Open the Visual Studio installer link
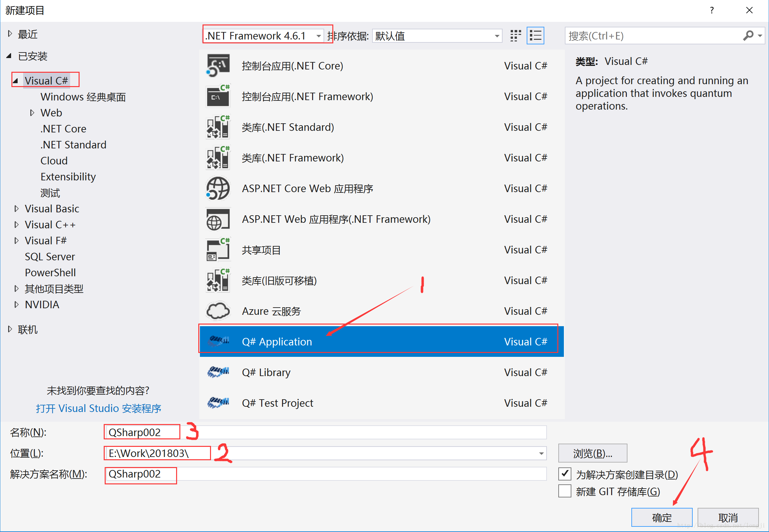Screen dimensions: 769x532 tap(98, 408)
